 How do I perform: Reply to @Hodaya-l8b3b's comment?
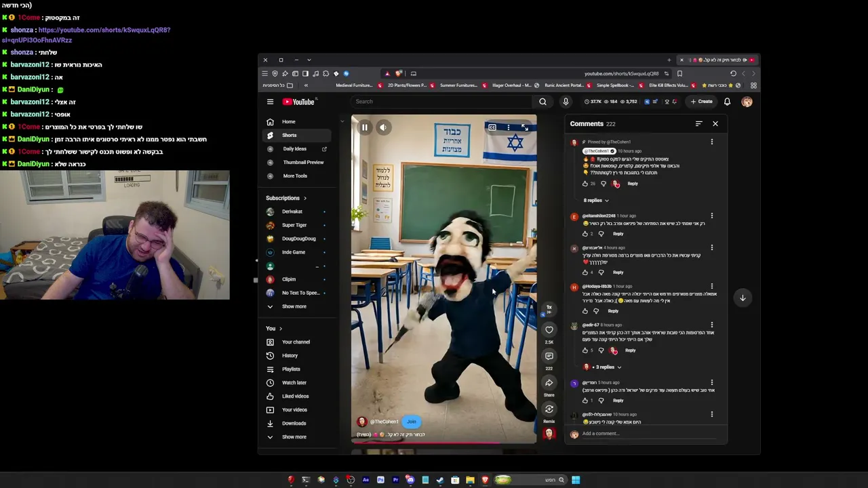[613, 311]
